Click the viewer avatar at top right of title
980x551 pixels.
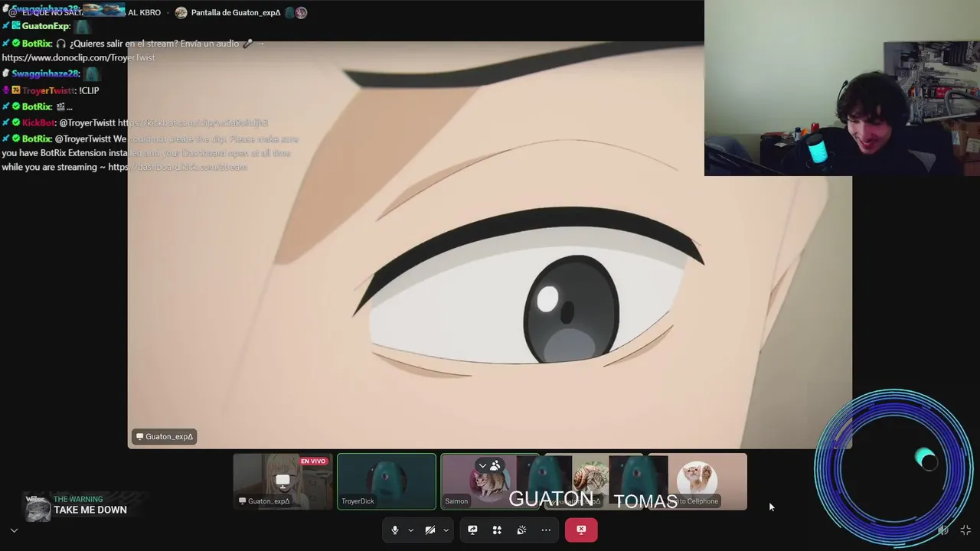(301, 12)
